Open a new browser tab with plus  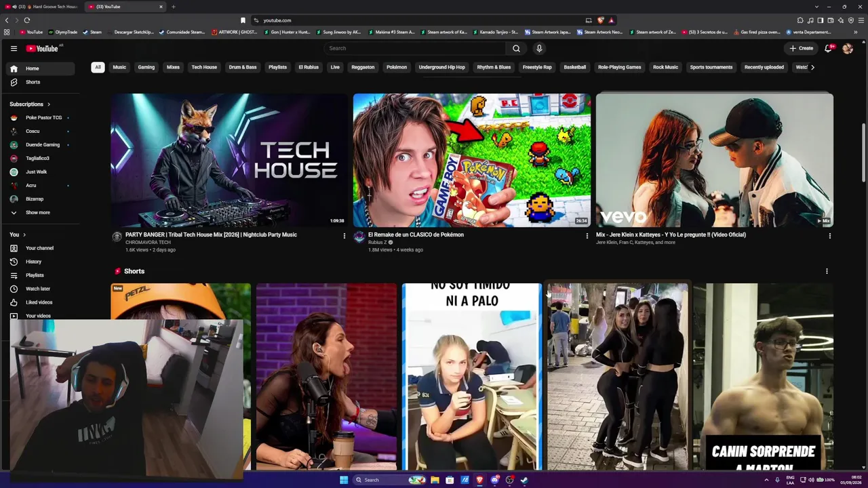(x=173, y=7)
